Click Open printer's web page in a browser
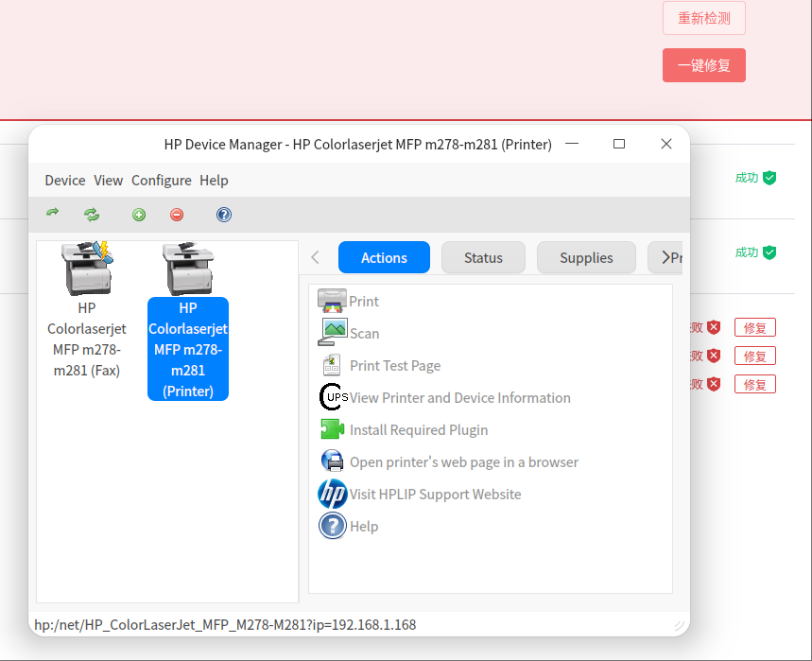Screen dimensions: 812x661 pos(464,462)
